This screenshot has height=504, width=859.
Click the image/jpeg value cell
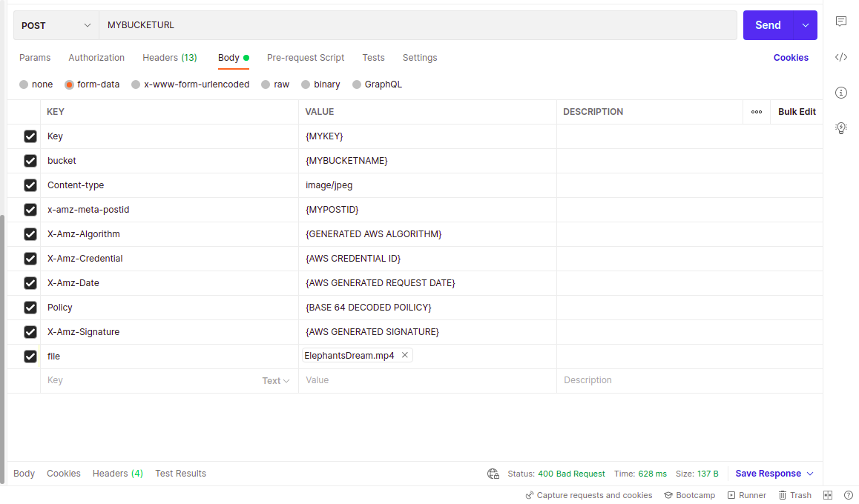[427, 185]
